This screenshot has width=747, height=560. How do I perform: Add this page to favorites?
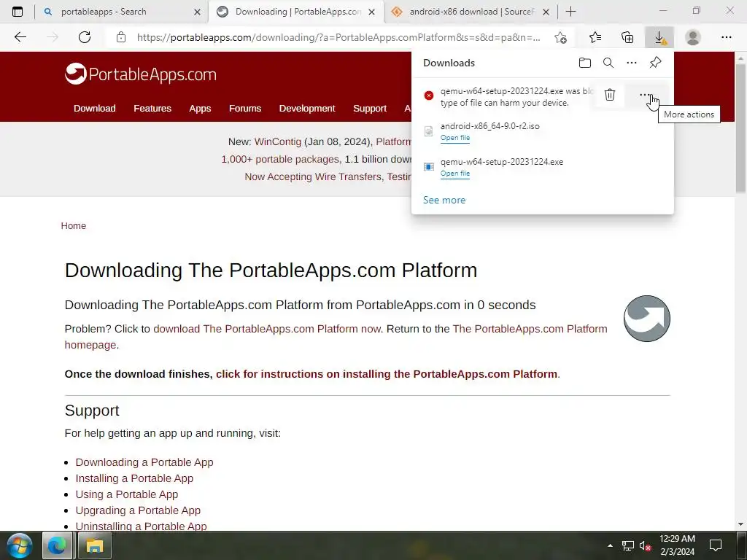pos(561,37)
